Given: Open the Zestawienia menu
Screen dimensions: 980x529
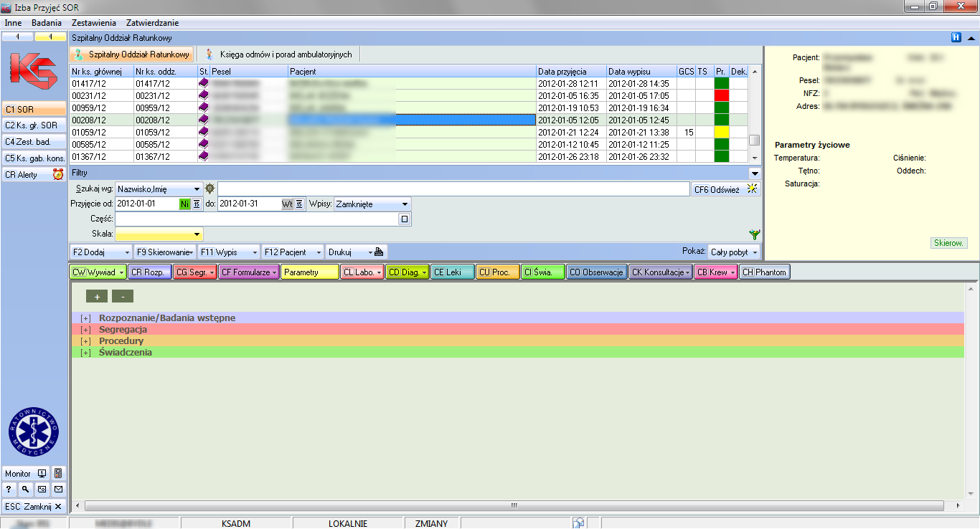Looking at the screenshot, I should [93, 23].
